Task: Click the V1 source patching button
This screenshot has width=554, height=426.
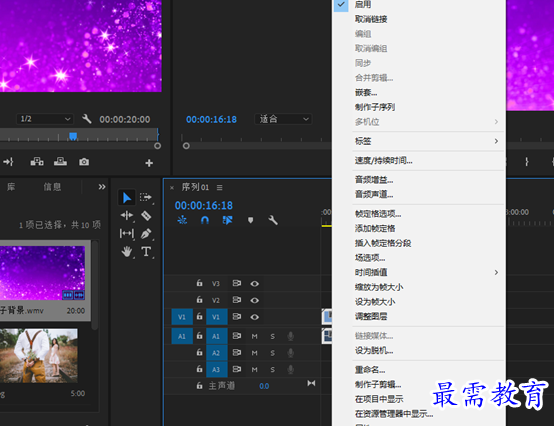Action: (x=182, y=317)
